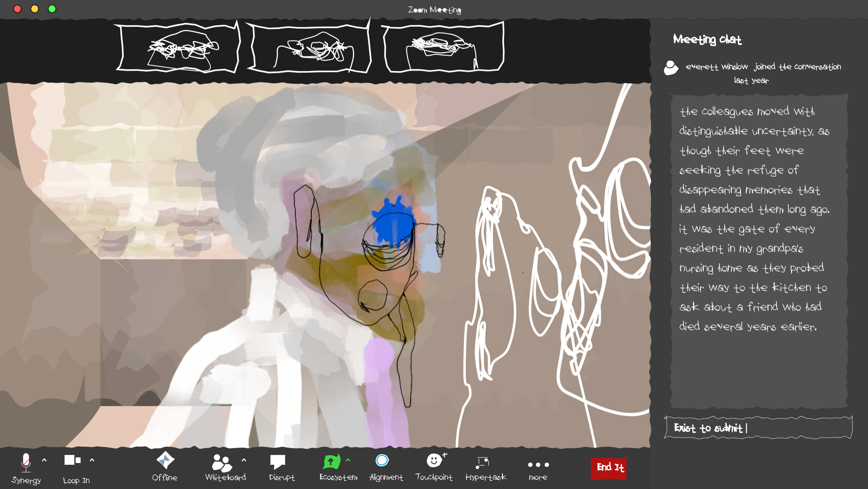Click the green Ecosystem share icon
Viewport: 868px width, 489px height.
pos(331,462)
